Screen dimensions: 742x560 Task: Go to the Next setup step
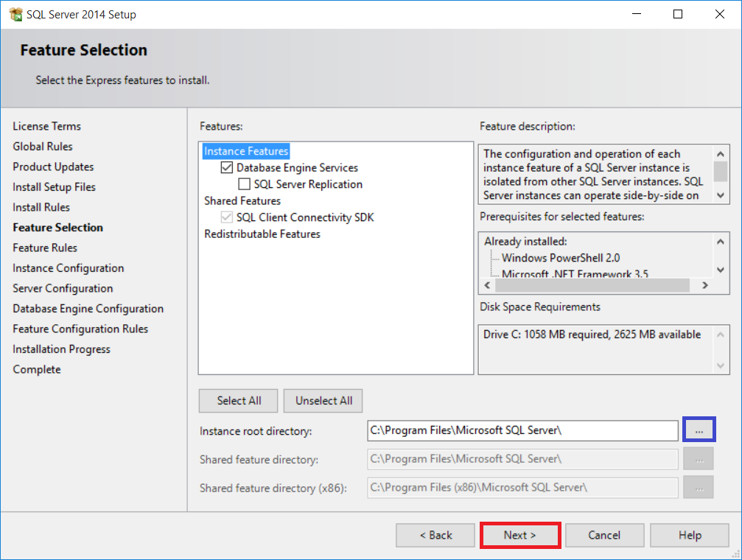(x=520, y=536)
